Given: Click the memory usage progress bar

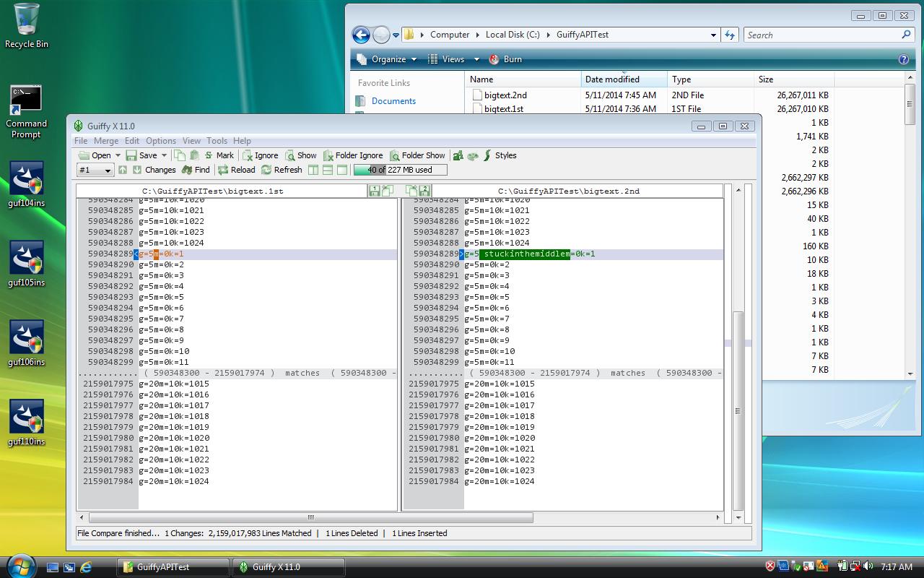Looking at the screenshot, I should [x=400, y=170].
